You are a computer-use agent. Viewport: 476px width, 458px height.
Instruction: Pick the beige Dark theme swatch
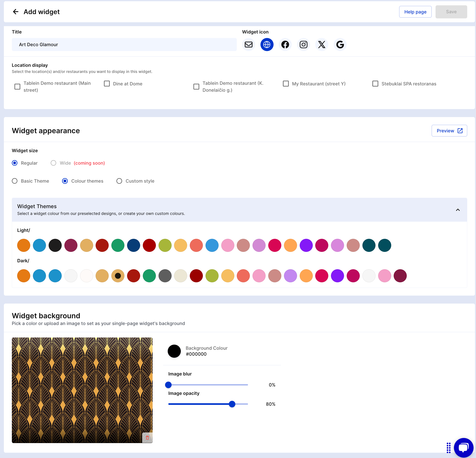point(180,276)
